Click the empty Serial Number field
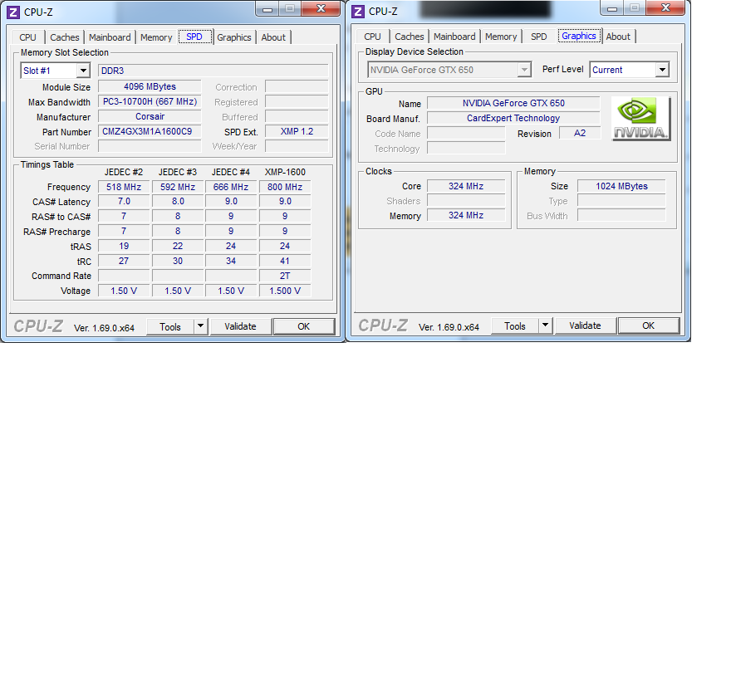The height and width of the screenshot is (700, 736). coord(150,146)
